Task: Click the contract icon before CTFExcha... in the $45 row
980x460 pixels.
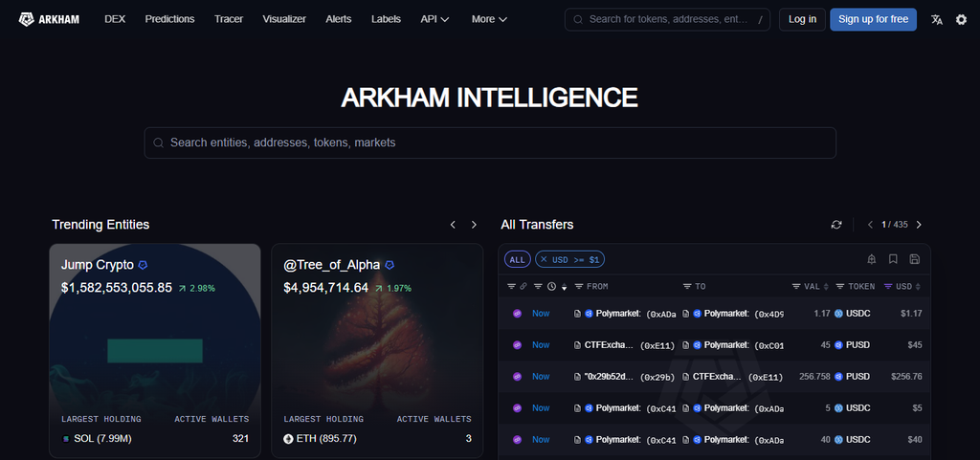Action: (x=577, y=344)
